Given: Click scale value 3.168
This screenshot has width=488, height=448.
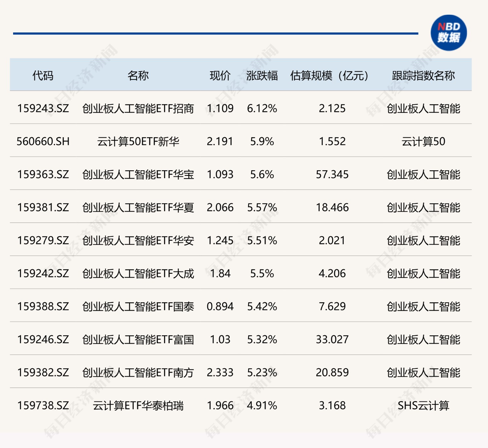Looking at the screenshot, I should pos(332,406).
